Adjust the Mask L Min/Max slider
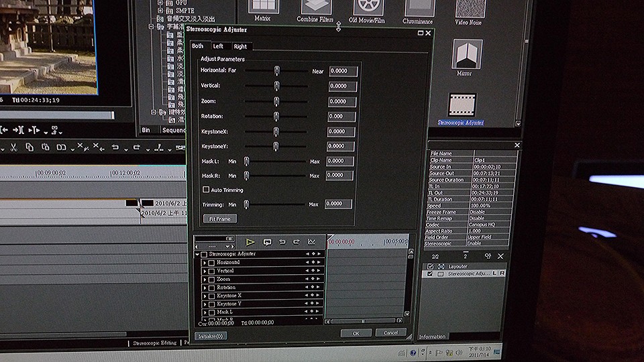The width and height of the screenshot is (644, 362). click(x=276, y=162)
